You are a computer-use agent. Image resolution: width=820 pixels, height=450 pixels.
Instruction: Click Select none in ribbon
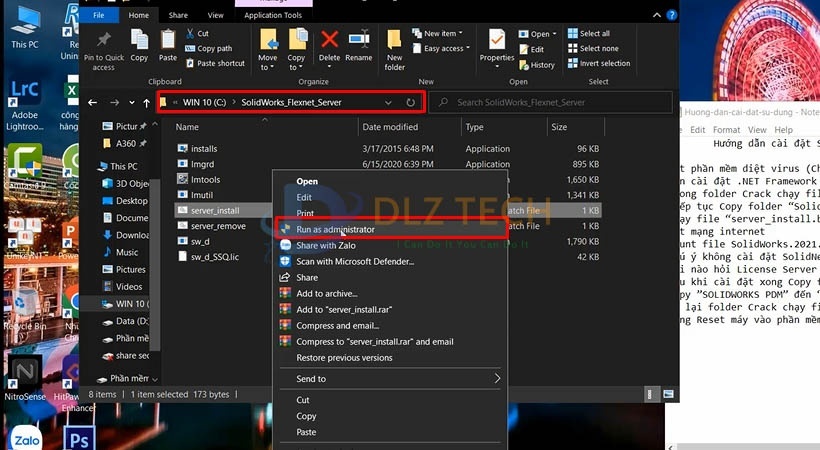coord(593,48)
